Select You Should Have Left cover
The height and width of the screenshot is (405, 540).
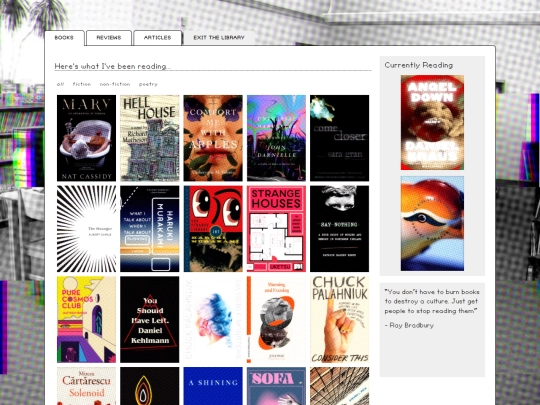pos(150,320)
